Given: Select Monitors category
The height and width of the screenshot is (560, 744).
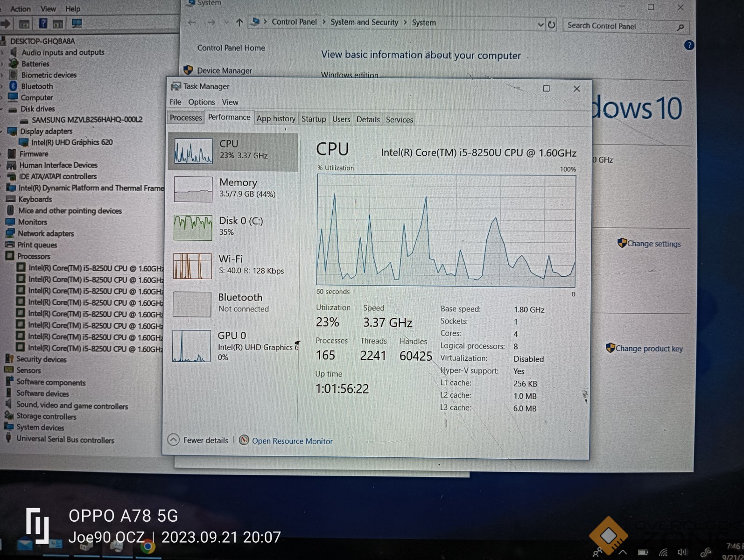Looking at the screenshot, I should click(x=33, y=222).
